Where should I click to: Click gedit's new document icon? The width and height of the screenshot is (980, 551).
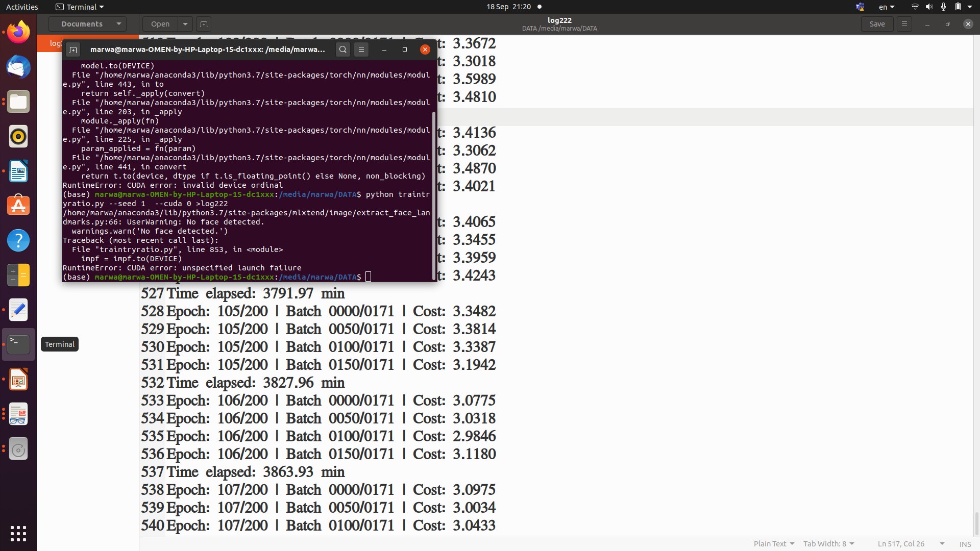(x=203, y=24)
